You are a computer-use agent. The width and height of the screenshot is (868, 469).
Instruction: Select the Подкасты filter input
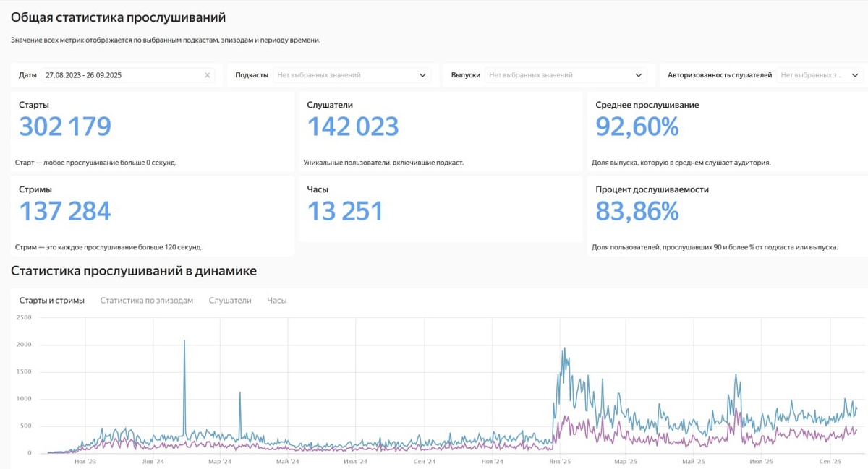352,75
